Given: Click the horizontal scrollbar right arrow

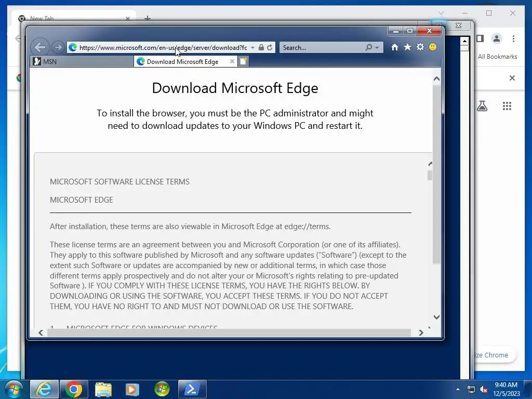Looking at the screenshot, I should pos(421,332).
